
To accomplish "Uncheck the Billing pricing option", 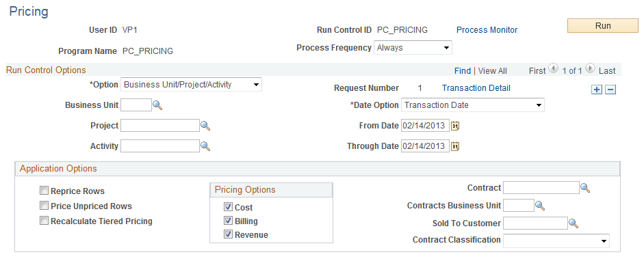I will 228,221.
